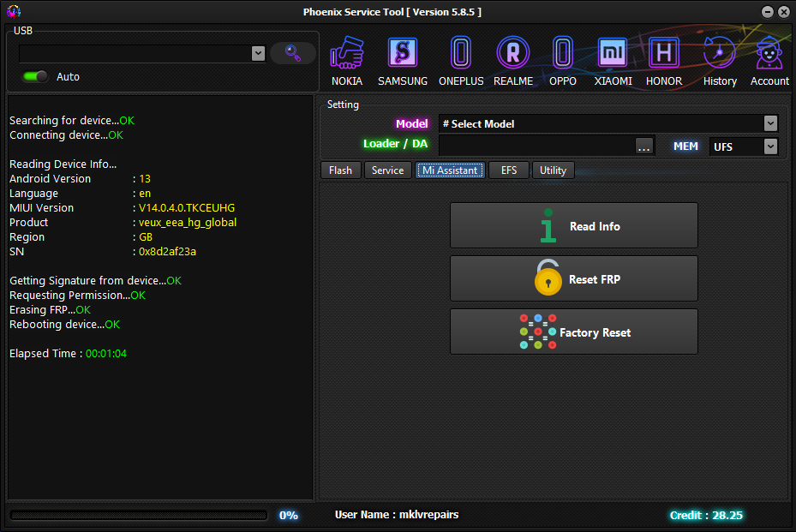796x532 pixels.
Task: Click the Searching for device...OK log line
Action: (72, 121)
